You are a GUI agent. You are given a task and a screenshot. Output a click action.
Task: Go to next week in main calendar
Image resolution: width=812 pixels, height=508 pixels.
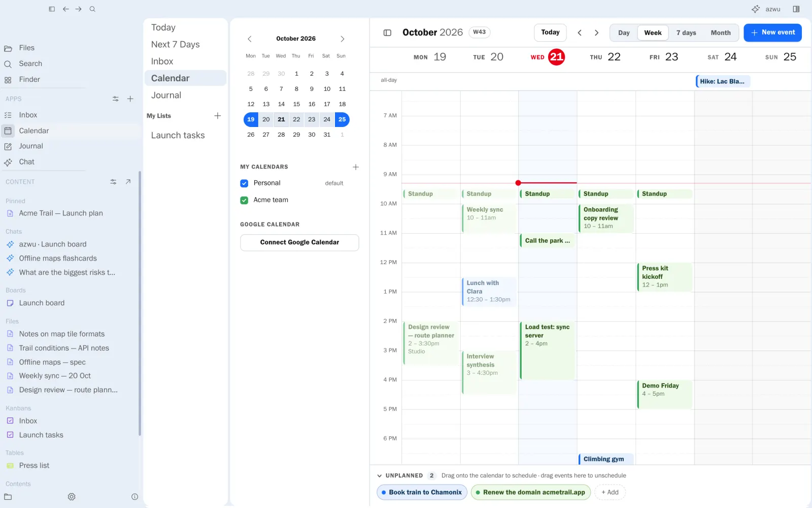pos(597,33)
